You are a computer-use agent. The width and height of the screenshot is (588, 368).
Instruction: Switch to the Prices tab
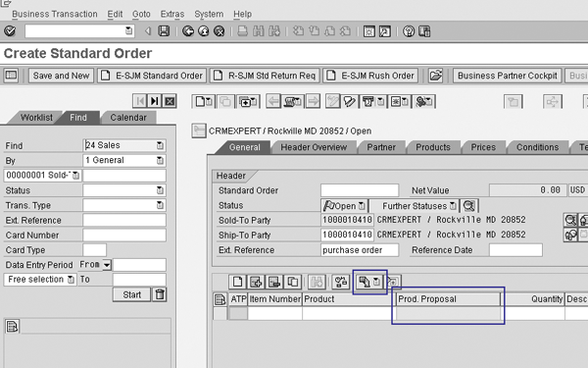[483, 147]
